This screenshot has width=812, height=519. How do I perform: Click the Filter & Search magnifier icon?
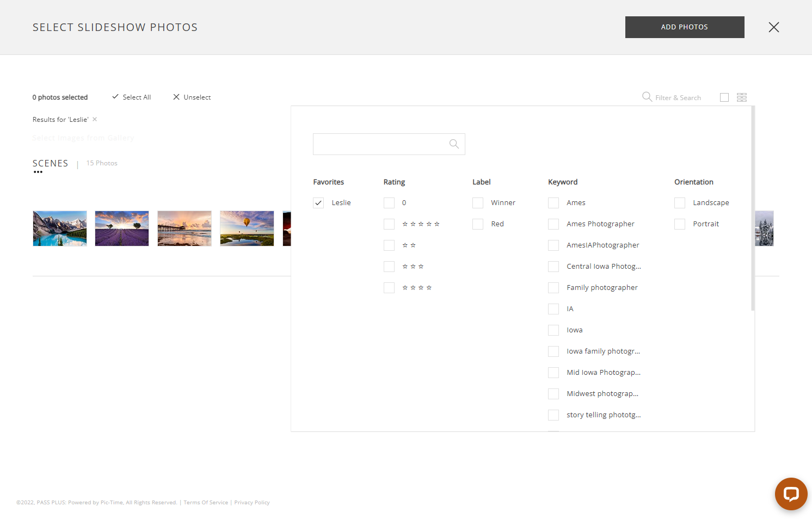[x=647, y=97]
